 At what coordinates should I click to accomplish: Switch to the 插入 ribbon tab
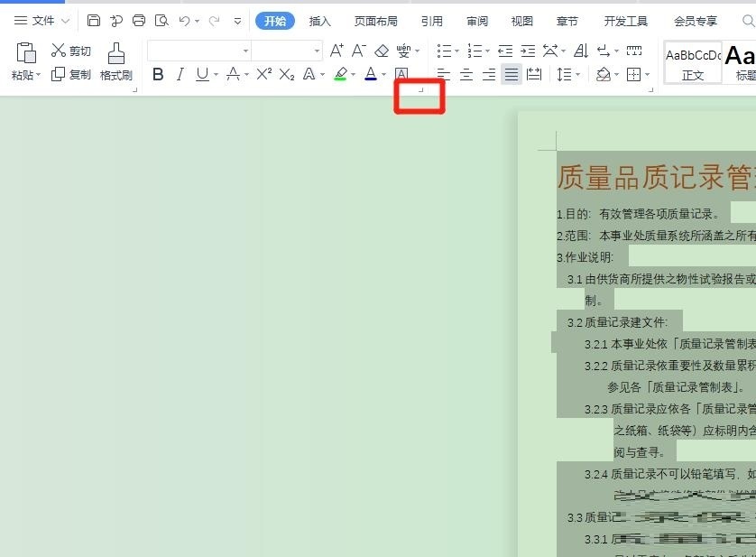coord(319,21)
